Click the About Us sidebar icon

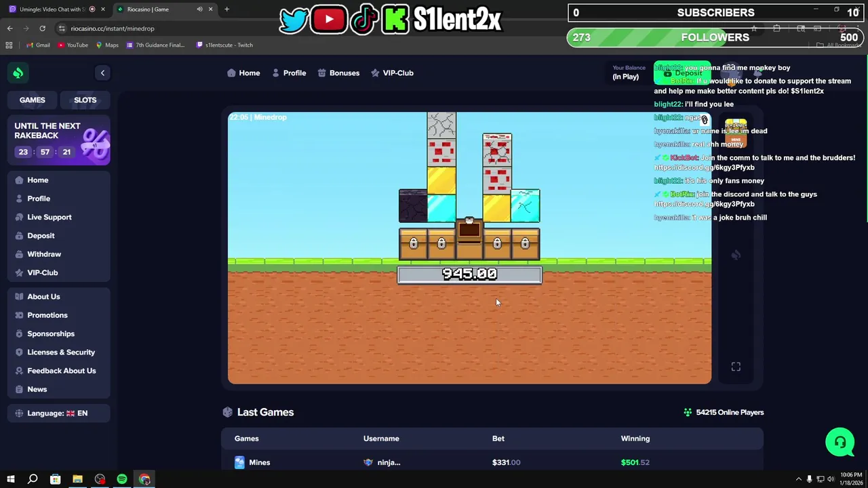click(19, 297)
